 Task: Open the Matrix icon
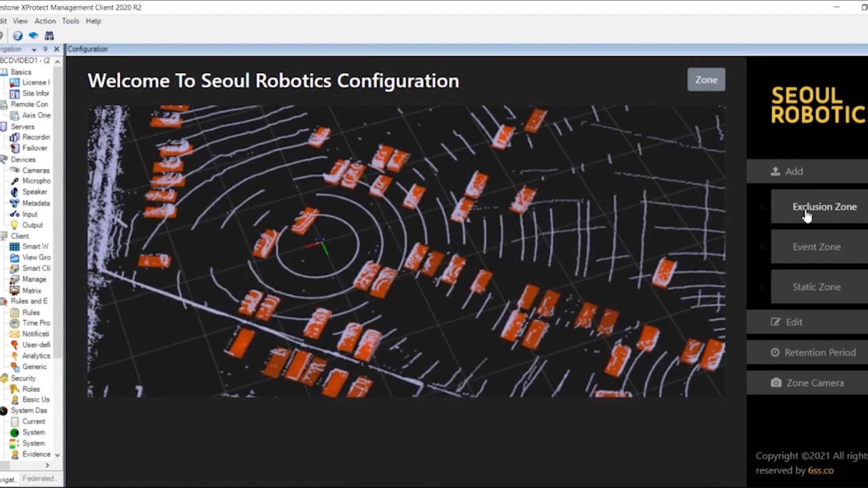(14, 291)
